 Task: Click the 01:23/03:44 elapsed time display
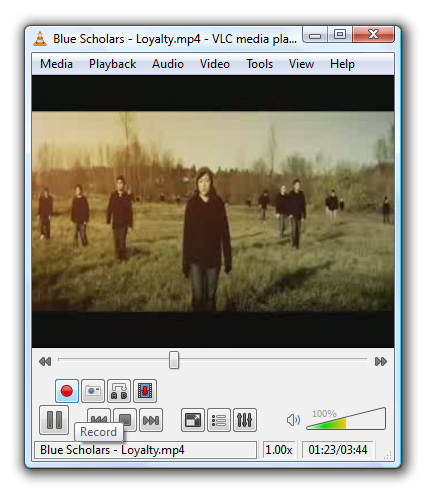pos(338,450)
